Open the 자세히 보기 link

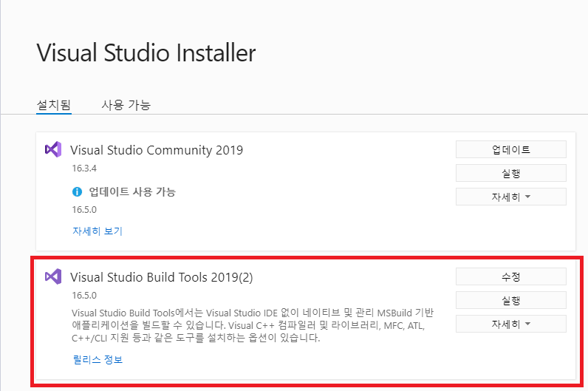coord(98,231)
